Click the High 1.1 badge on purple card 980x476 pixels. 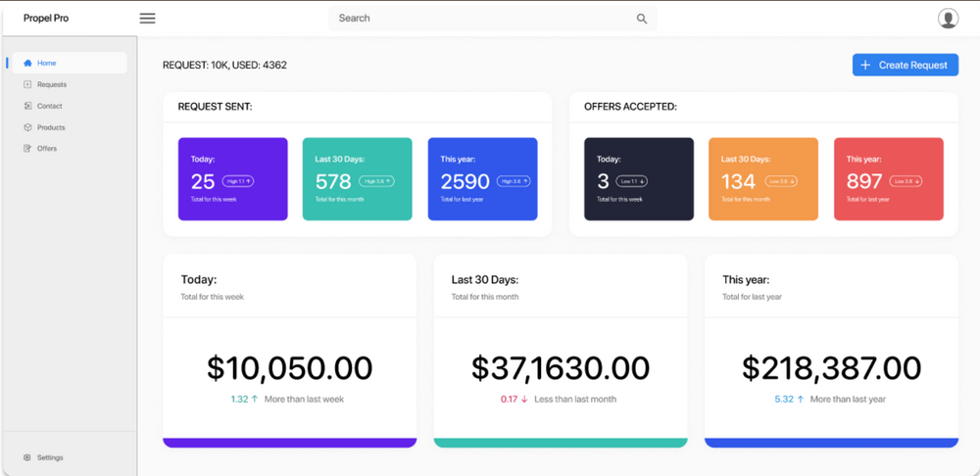click(238, 181)
